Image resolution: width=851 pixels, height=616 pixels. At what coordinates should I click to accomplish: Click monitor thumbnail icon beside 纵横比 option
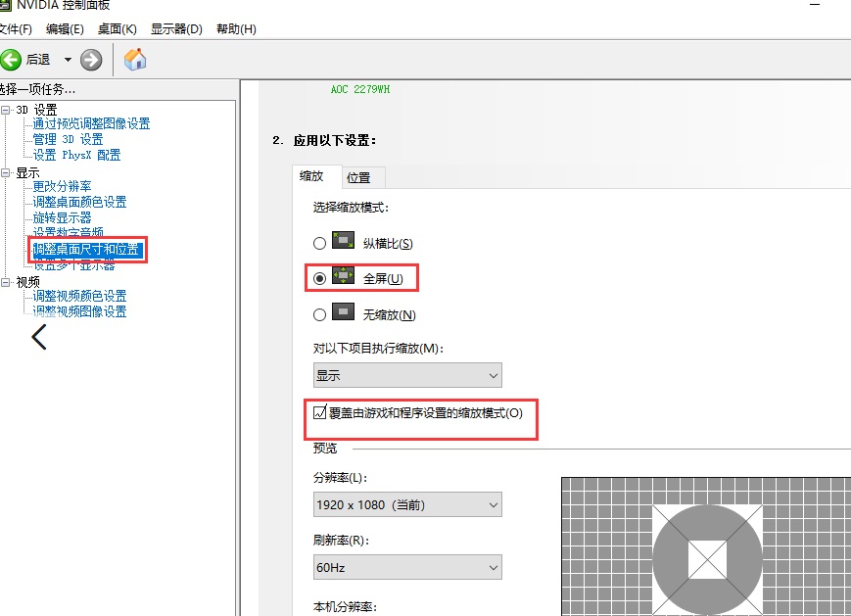[343, 242]
